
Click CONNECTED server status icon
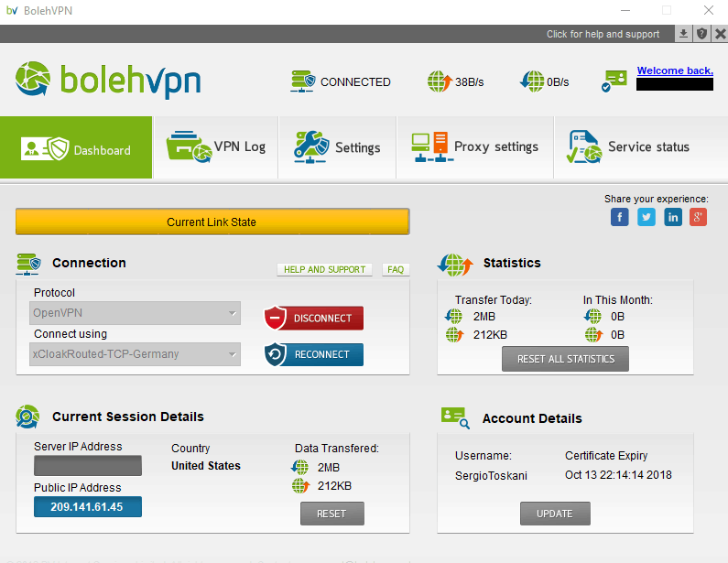click(x=303, y=81)
